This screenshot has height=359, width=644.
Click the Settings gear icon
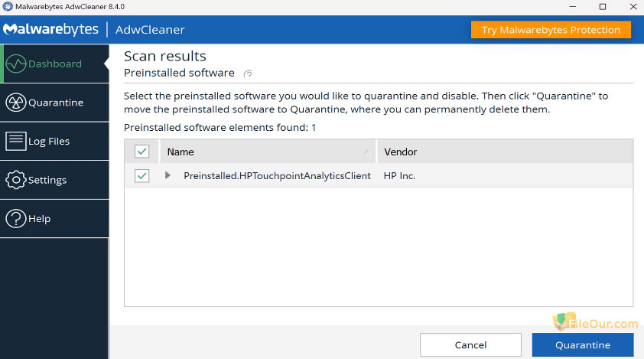click(x=16, y=180)
